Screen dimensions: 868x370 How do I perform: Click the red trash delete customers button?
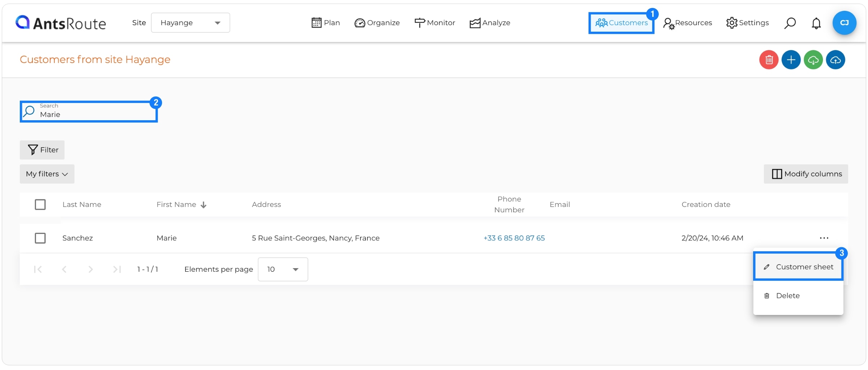click(x=769, y=60)
